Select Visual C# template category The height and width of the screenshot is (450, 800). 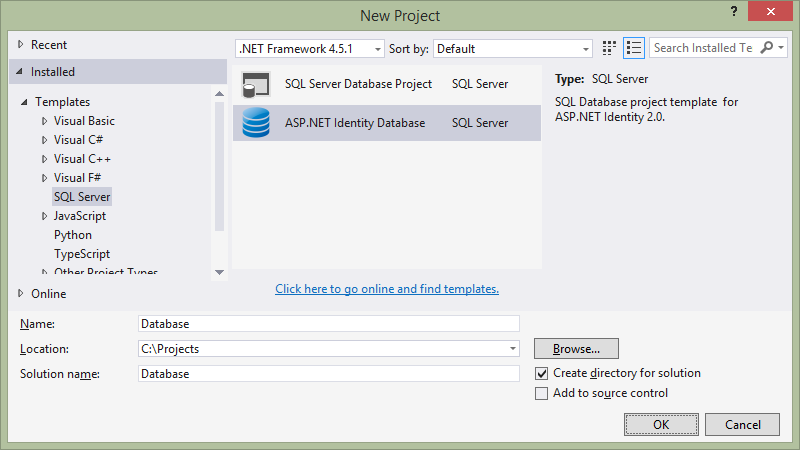[x=78, y=140]
